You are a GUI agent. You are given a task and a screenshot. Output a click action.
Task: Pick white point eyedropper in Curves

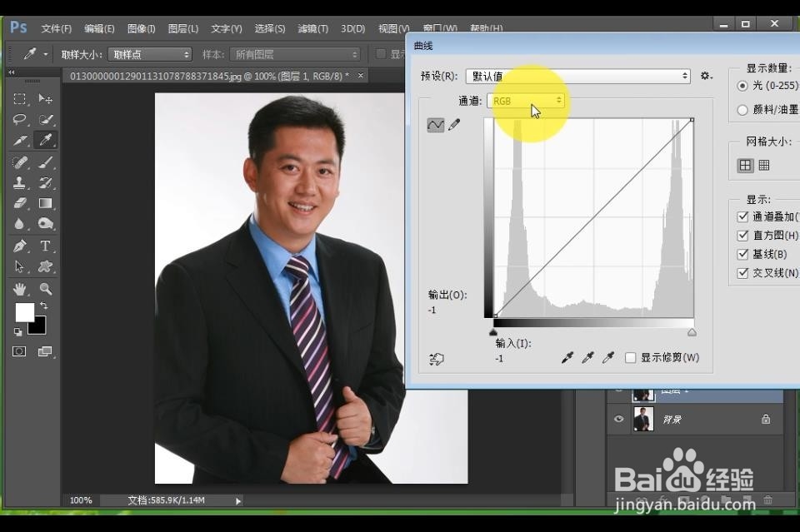(607, 358)
